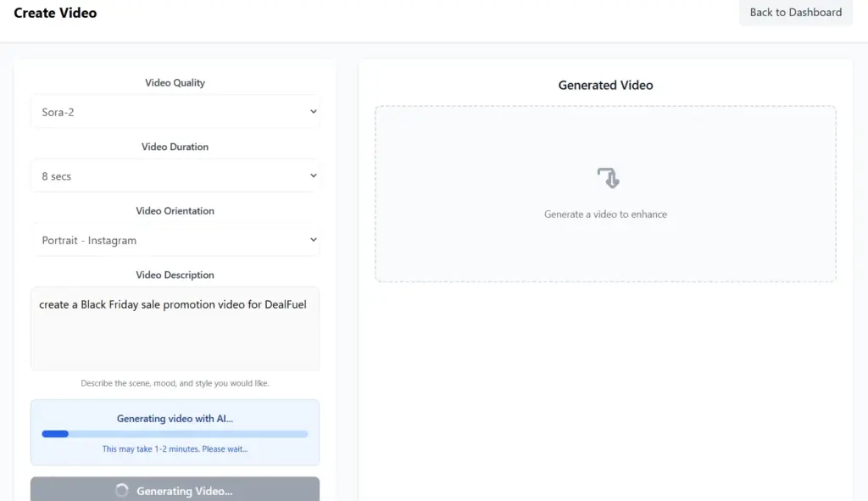
Task: Click the chevron on the Video Orientation selector
Action: coord(313,240)
